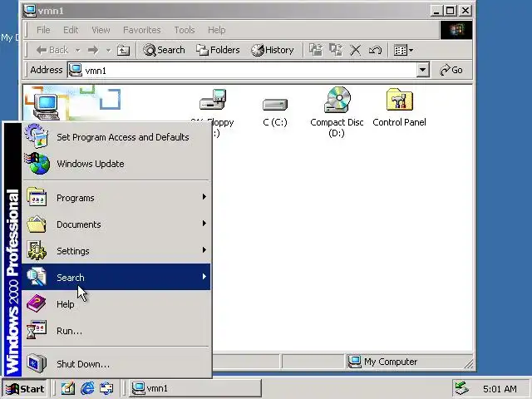The image size is (532, 399).
Task: Open the View menu
Action: [101, 30]
